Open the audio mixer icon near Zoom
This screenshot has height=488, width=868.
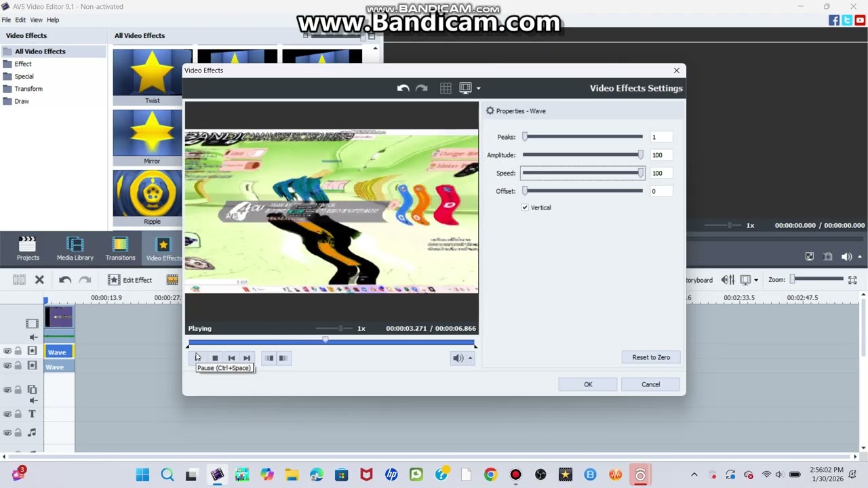728,280
